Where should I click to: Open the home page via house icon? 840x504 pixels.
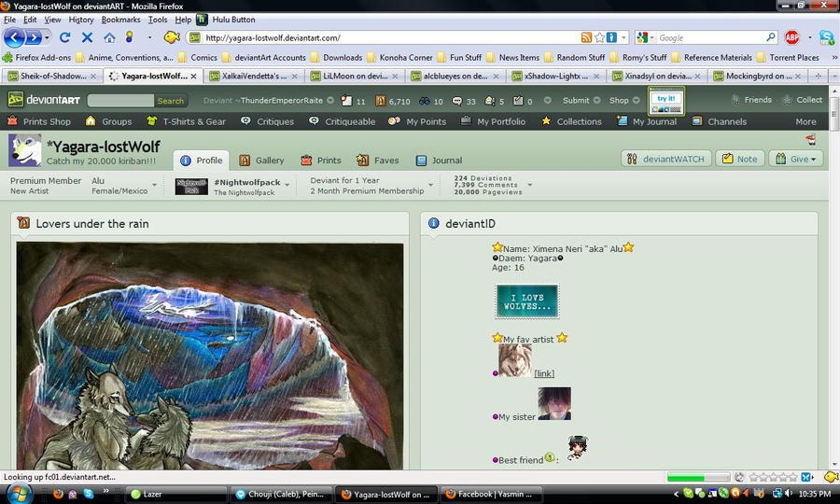[x=109, y=37]
